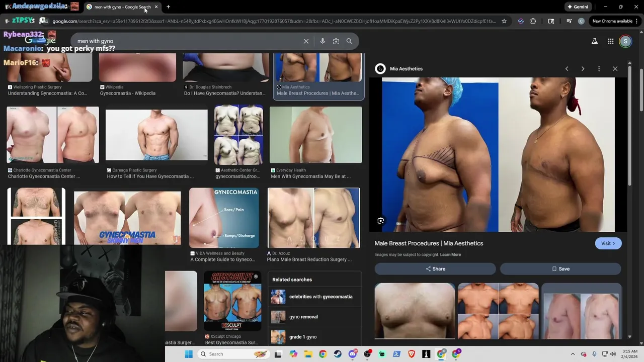
Task: Open File Explorer from taskbar
Action: (x=308, y=354)
